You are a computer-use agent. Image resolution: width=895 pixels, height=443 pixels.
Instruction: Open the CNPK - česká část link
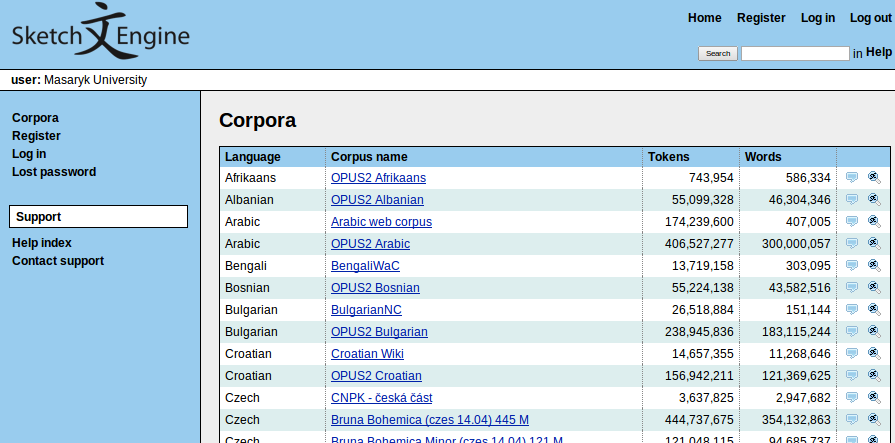[x=381, y=398]
